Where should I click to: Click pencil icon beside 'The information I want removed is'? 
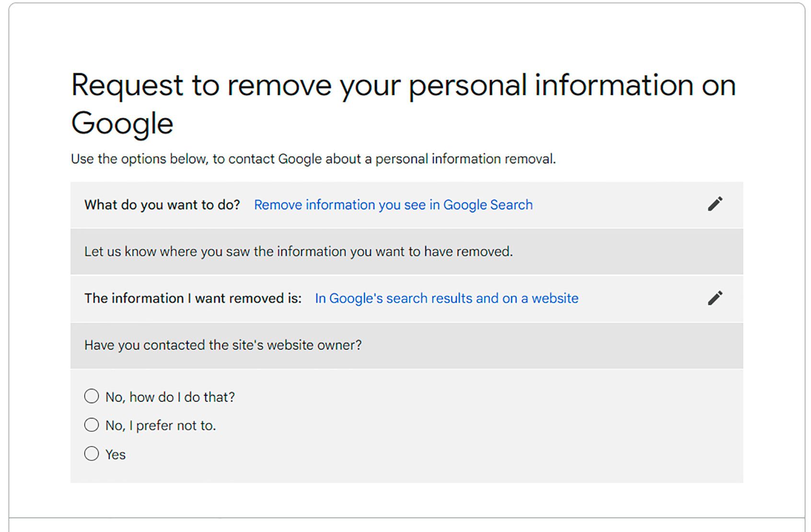click(x=715, y=298)
